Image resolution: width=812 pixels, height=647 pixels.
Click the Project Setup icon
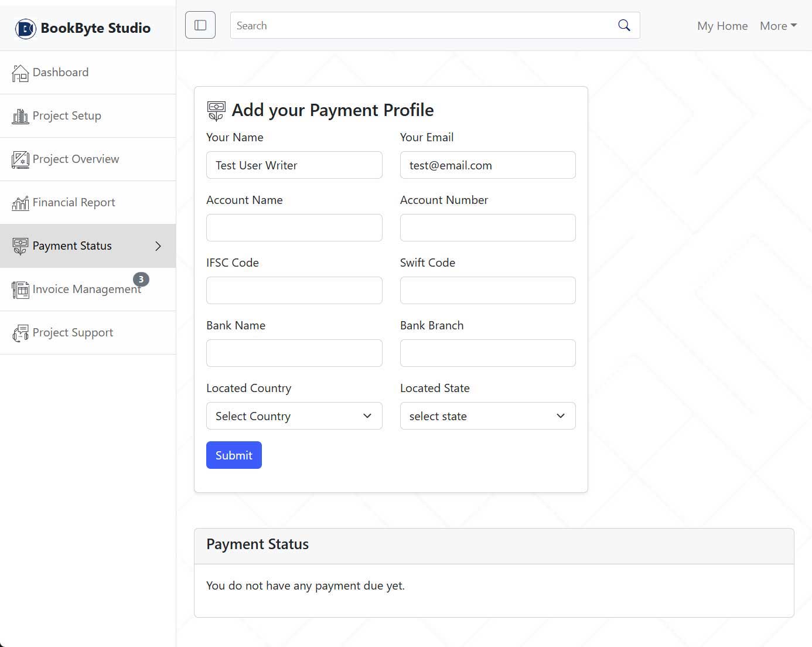click(x=20, y=116)
